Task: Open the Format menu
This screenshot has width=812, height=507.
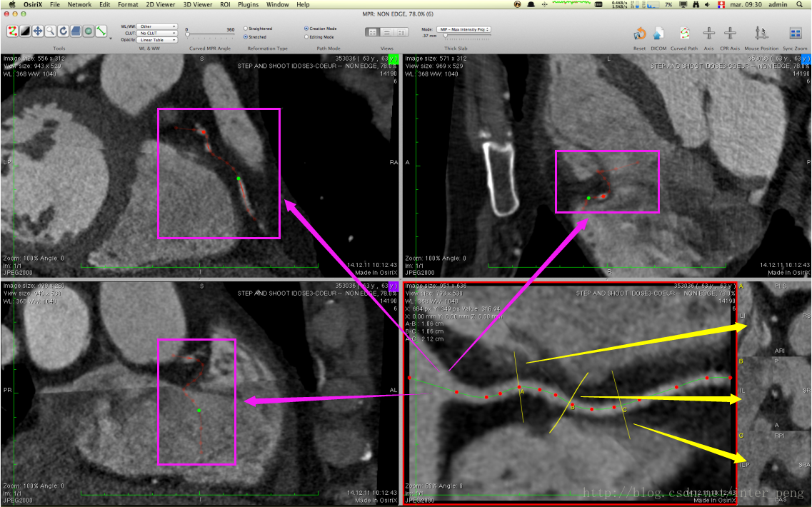Action: point(128,5)
